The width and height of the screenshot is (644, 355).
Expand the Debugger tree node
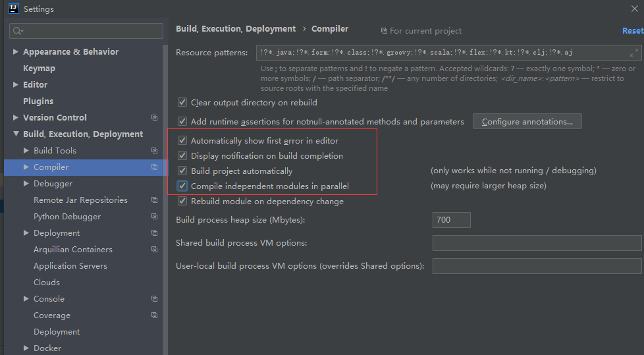[x=26, y=184]
